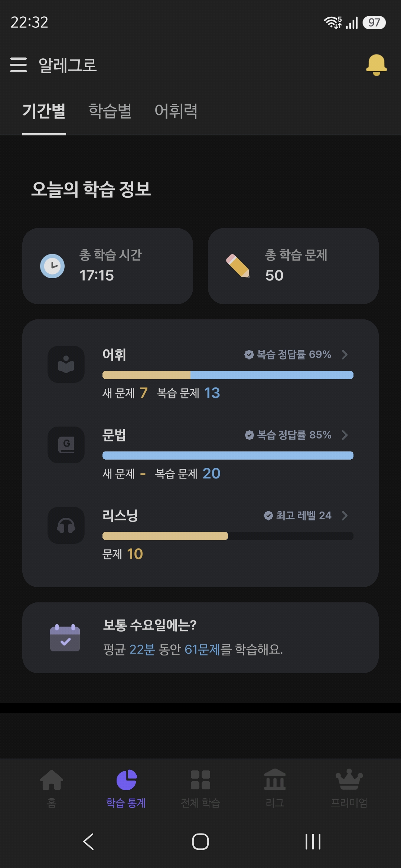Viewport: 401px width, 868px height.
Task: Tap Android back navigation button
Action: 88,841
